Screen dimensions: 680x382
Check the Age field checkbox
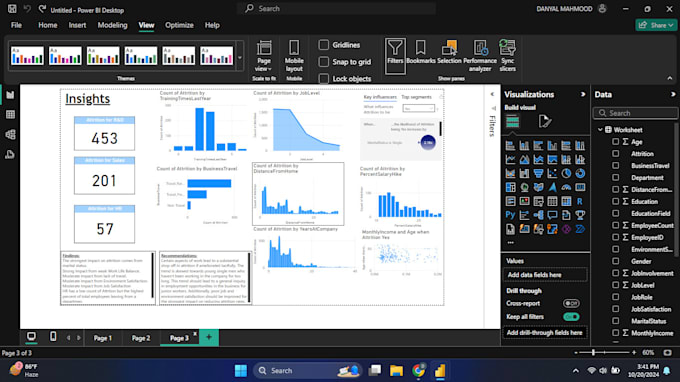(x=615, y=142)
